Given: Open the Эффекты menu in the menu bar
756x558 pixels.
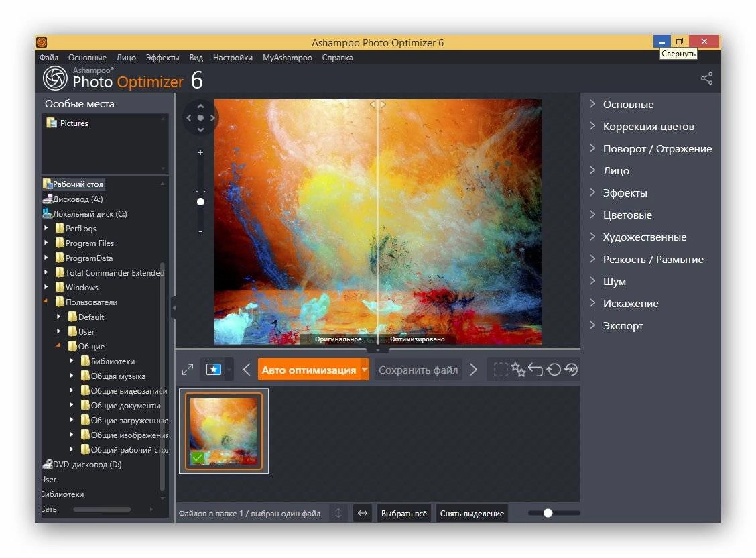Looking at the screenshot, I should 162,58.
